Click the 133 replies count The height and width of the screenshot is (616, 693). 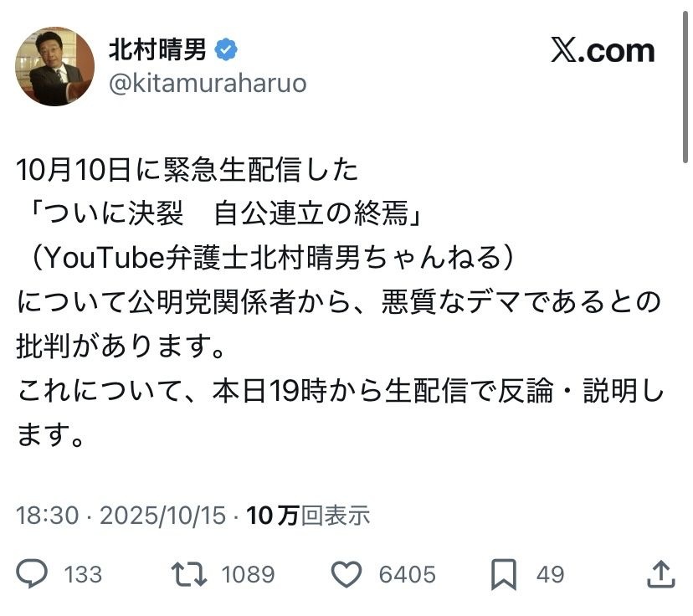(83, 575)
